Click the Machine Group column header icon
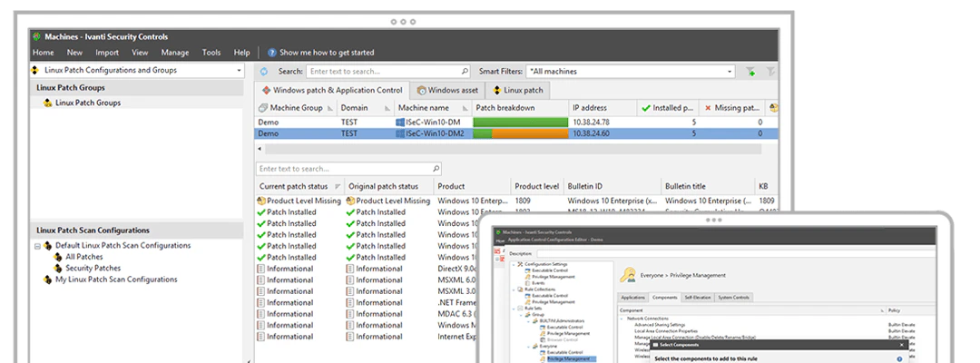Image resolution: width=980 pixels, height=363 pixels. click(263, 107)
